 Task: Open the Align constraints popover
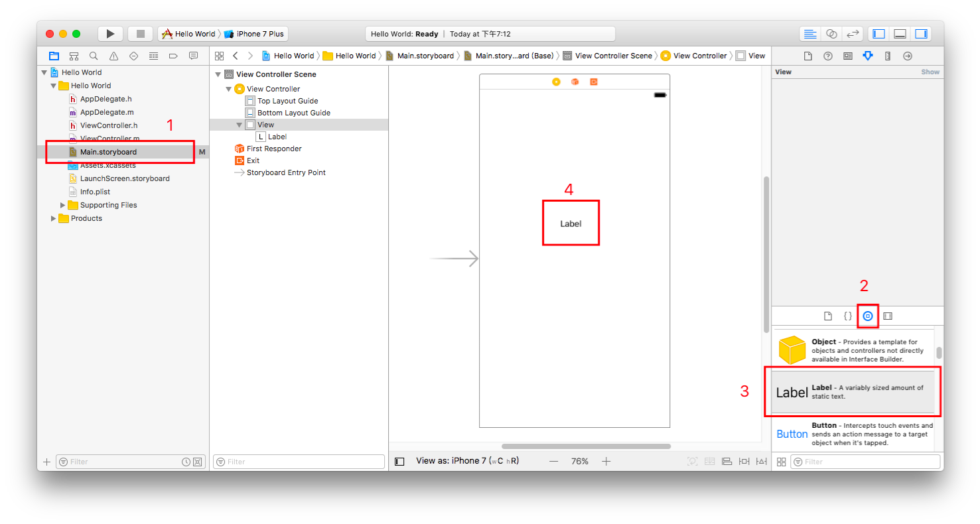click(727, 461)
